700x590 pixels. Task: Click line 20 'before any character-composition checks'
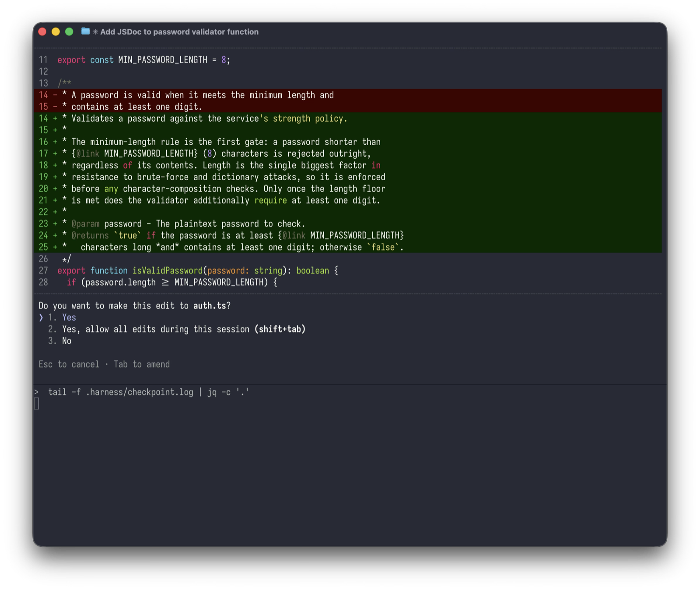(348, 189)
